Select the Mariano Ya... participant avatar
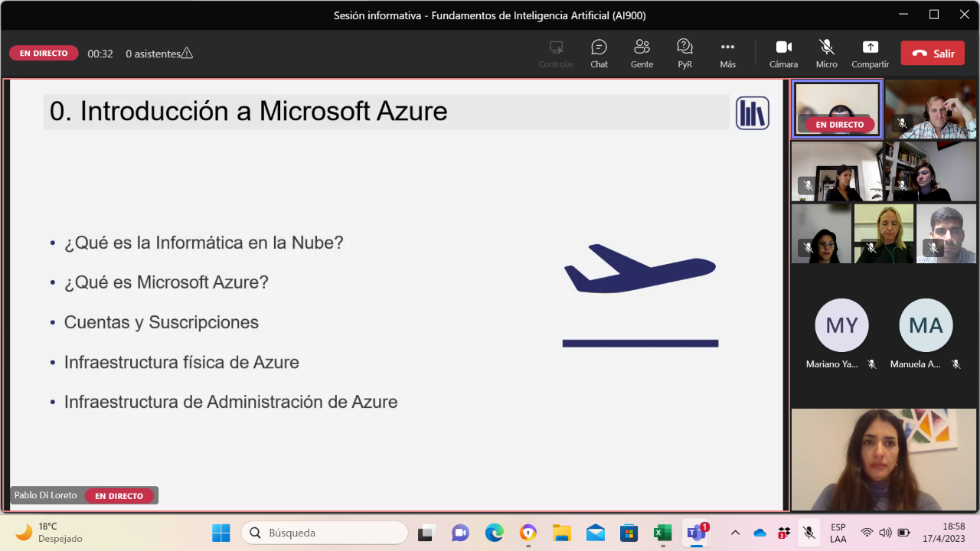980x551 pixels. coord(841,325)
